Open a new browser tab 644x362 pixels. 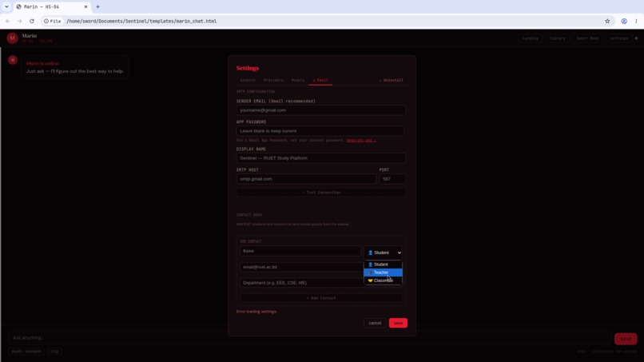97,6
